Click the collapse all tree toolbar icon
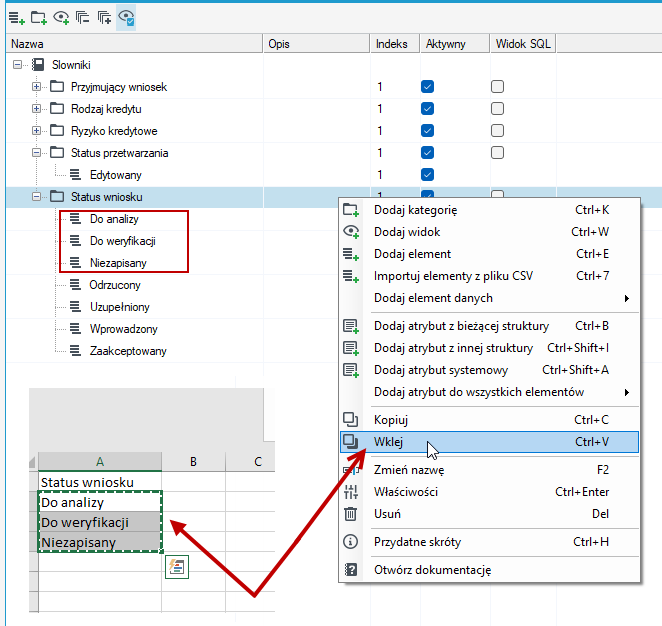The image size is (662, 626). pyautogui.click(x=82, y=18)
